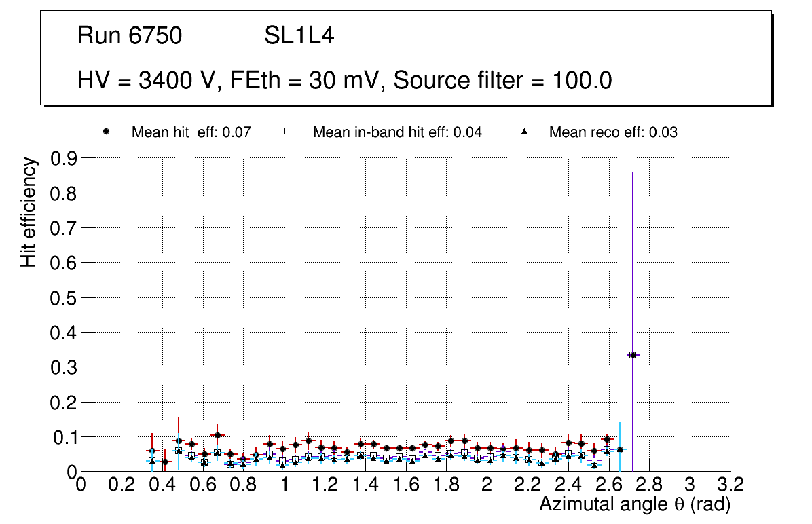Image resolution: width=812 pixels, height=524 pixels.
Task: Click the 0.5 tick label on y-axis
Action: (x=64, y=297)
